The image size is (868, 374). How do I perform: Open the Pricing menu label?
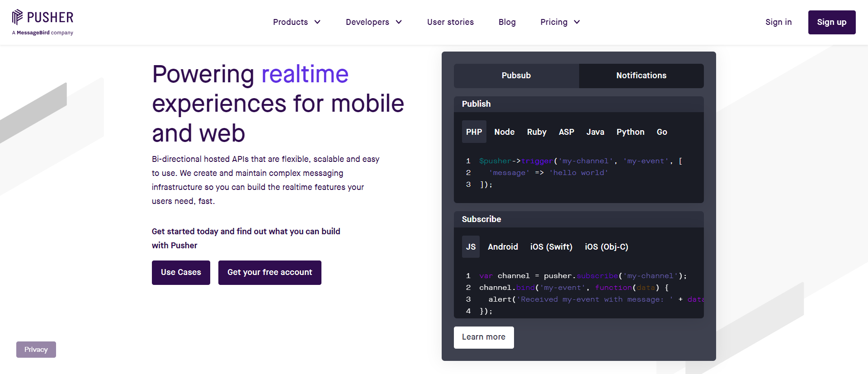(x=554, y=22)
